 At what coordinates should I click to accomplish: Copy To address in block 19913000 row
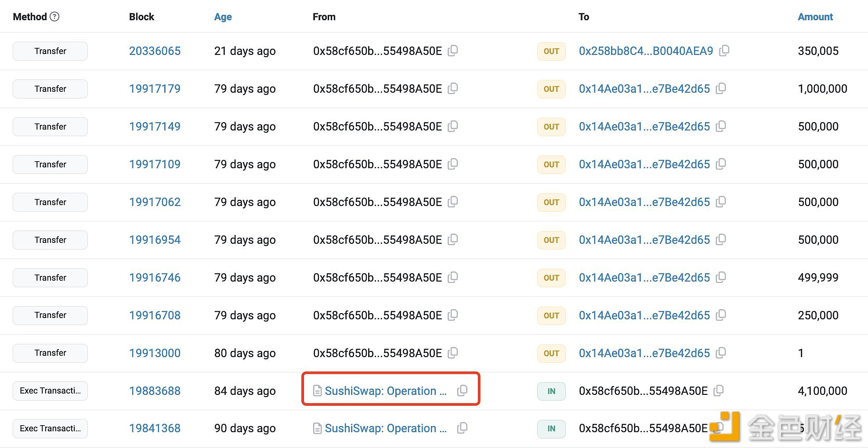pos(721,353)
